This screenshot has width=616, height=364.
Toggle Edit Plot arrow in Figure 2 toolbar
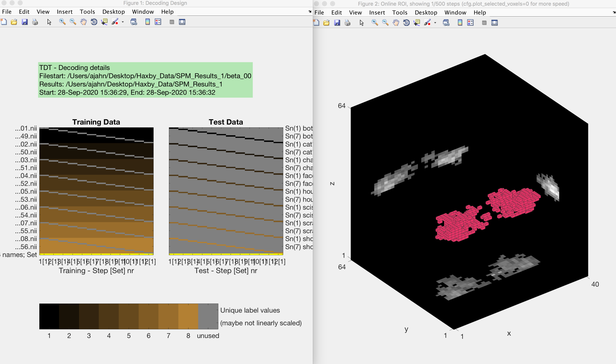click(x=361, y=23)
